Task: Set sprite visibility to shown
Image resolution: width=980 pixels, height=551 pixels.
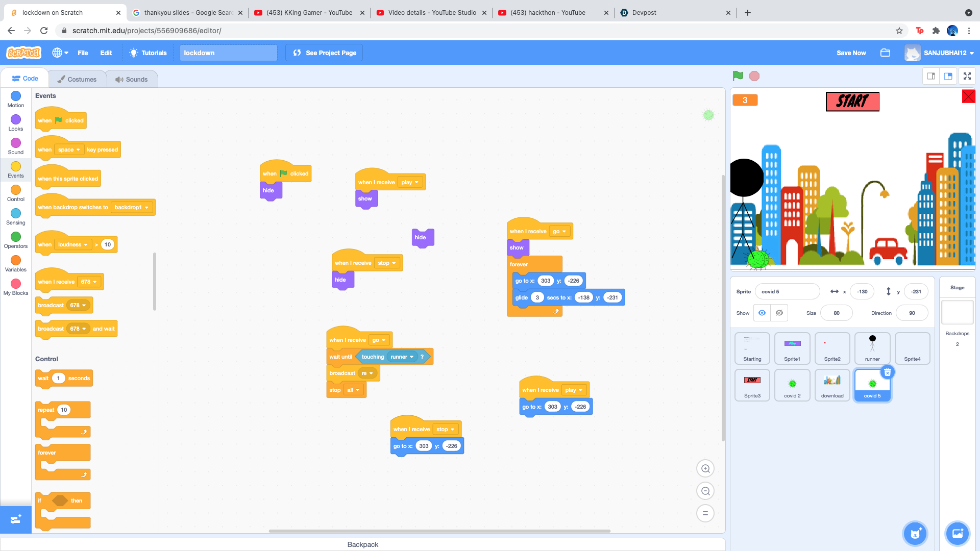Action: click(762, 313)
